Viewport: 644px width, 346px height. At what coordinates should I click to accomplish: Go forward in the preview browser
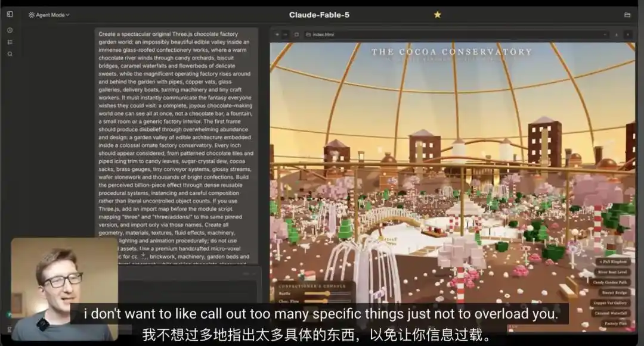(286, 35)
